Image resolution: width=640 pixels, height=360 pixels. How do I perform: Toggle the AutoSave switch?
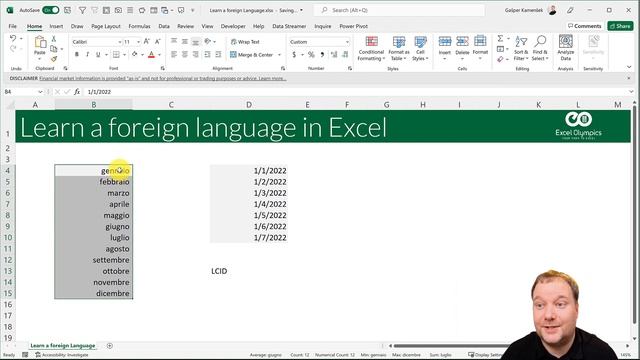click(x=51, y=10)
